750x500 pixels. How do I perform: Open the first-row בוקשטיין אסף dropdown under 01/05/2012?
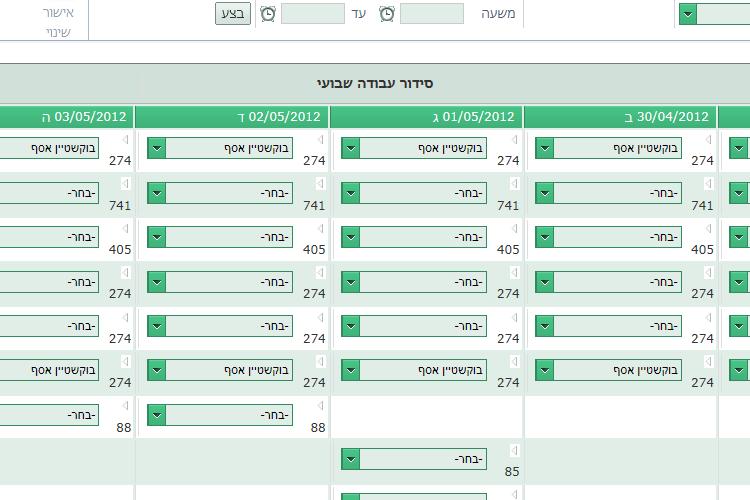coord(350,148)
